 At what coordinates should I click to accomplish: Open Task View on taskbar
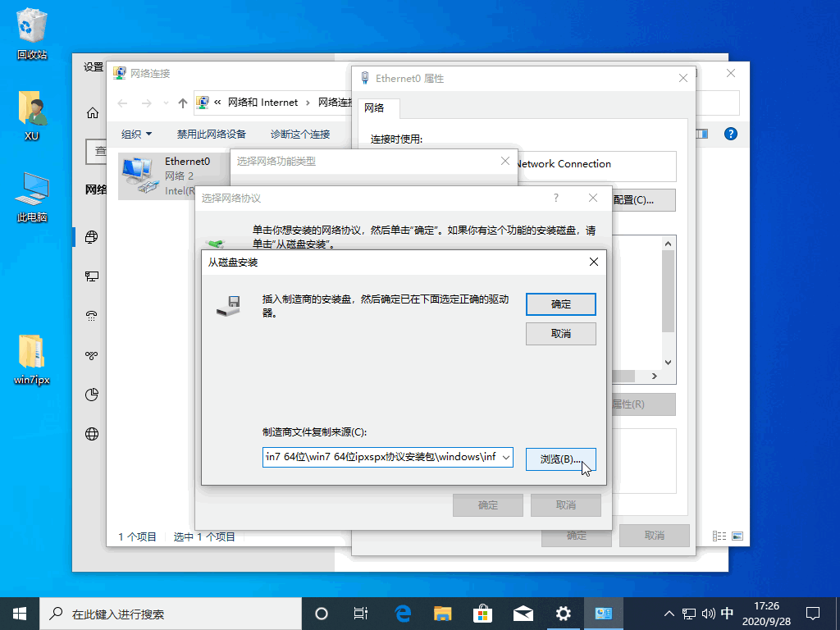click(x=361, y=614)
